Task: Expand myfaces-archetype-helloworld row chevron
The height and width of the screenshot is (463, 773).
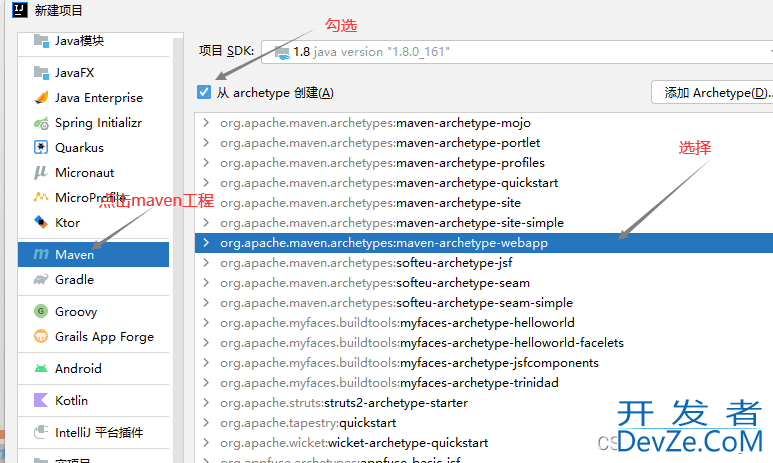Action: pyautogui.click(x=206, y=322)
